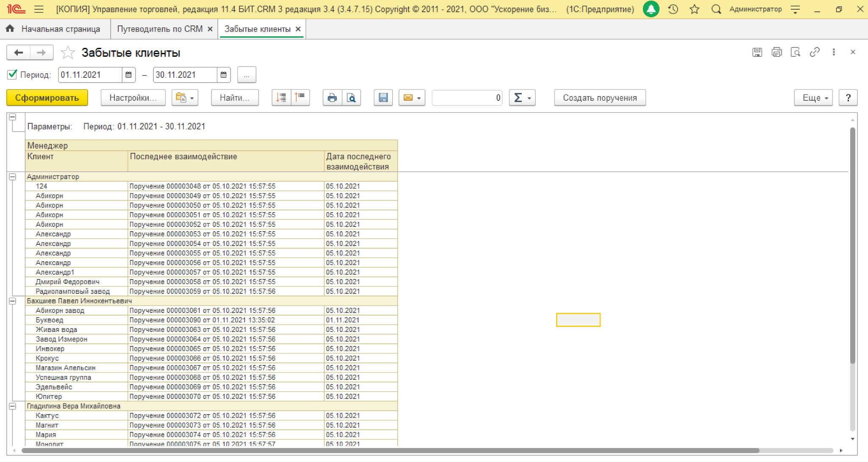Screen dimensions: 868x462
Task: Click the Создать поручения button
Action: coord(600,98)
